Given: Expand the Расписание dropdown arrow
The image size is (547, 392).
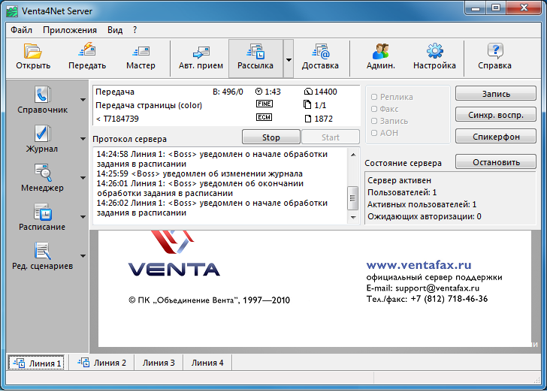Looking at the screenshot, I should 83,217.
